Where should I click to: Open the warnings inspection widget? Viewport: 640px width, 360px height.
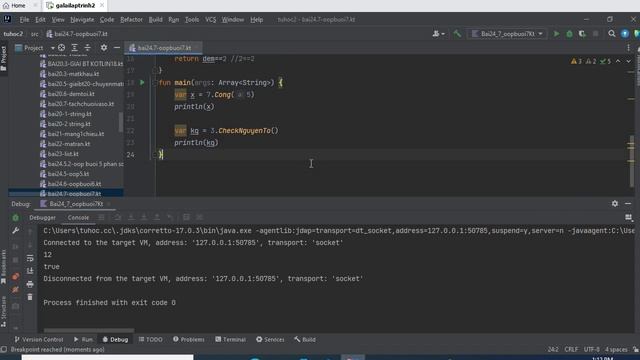click(x=591, y=61)
